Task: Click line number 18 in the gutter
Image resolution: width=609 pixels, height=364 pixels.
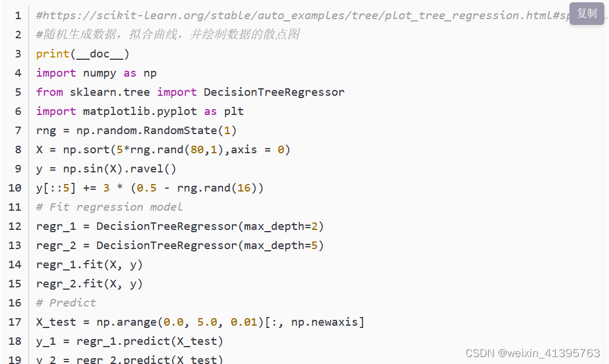Action: tap(15, 341)
